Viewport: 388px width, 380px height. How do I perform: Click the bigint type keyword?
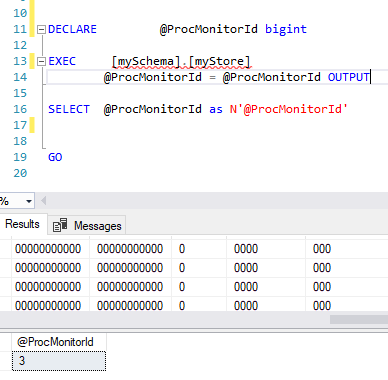[286, 29]
